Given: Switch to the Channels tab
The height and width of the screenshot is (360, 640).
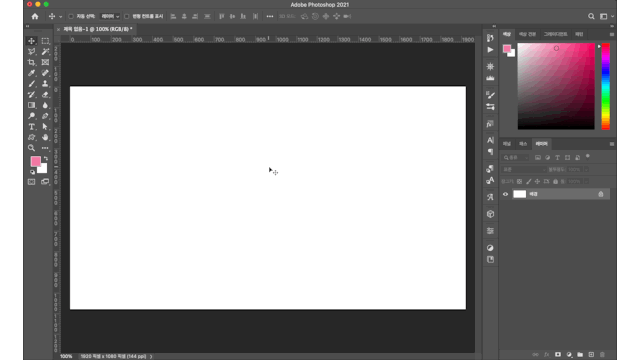Looking at the screenshot, I should 507,144.
